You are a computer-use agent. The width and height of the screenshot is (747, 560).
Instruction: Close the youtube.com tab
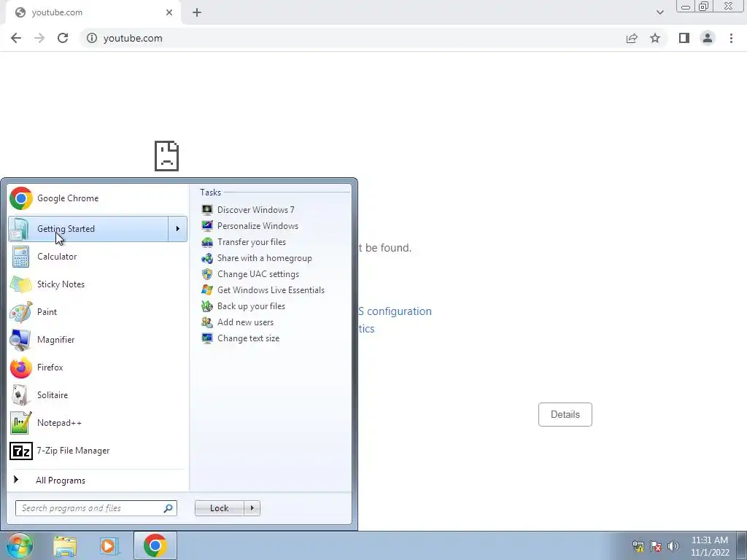(169, 13)
